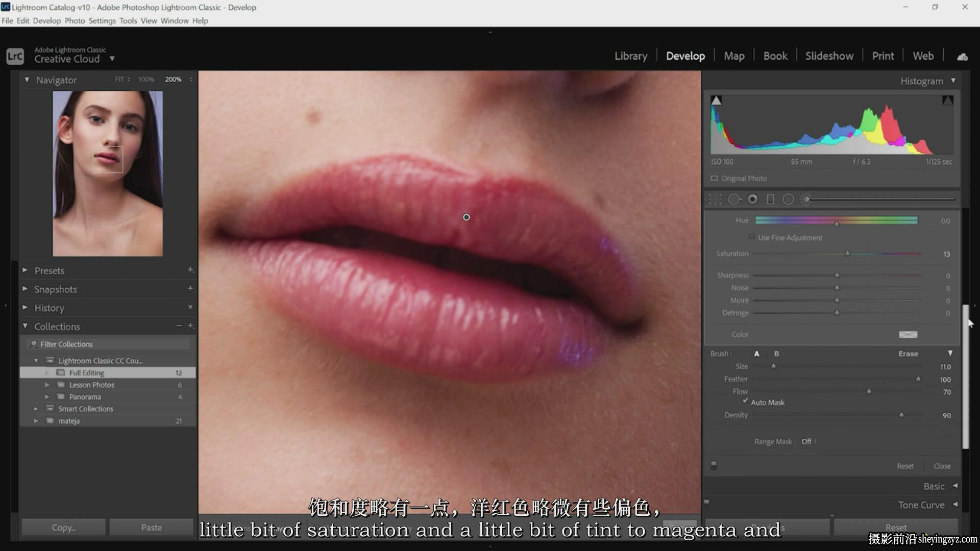This screenshot has width=980, height=551.
Task: Click the Full Editing collection icon
Action: tap(61, 372)
